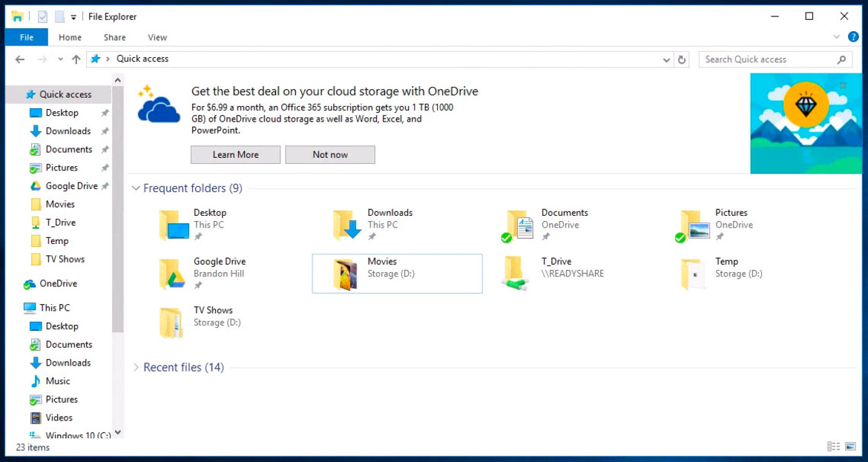Open Pictures under This PC
Image resolution: width=868 pixels, height=462 pixels.
pos(62,400)
